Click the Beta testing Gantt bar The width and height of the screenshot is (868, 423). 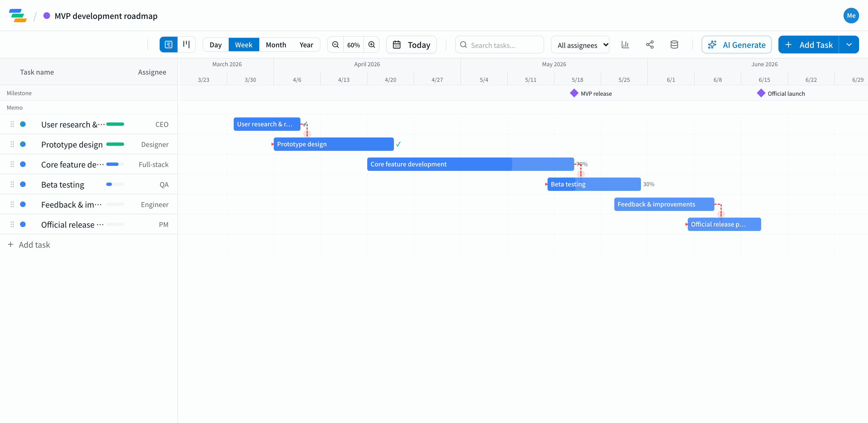click(594, 184)
